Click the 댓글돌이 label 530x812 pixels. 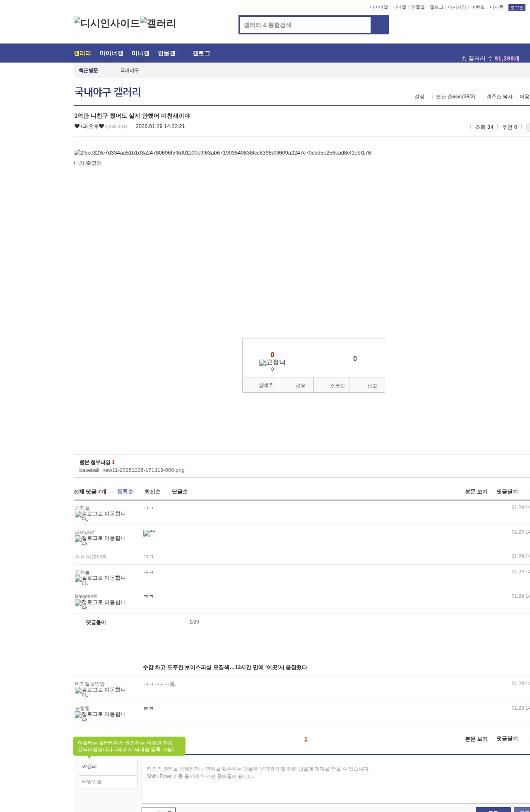point(96,622)
